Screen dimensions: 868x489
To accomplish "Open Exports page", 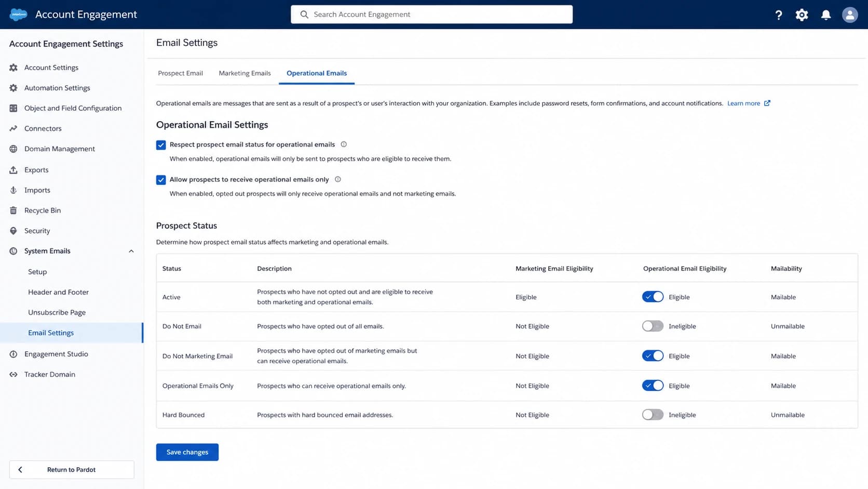I will [36, 170].
